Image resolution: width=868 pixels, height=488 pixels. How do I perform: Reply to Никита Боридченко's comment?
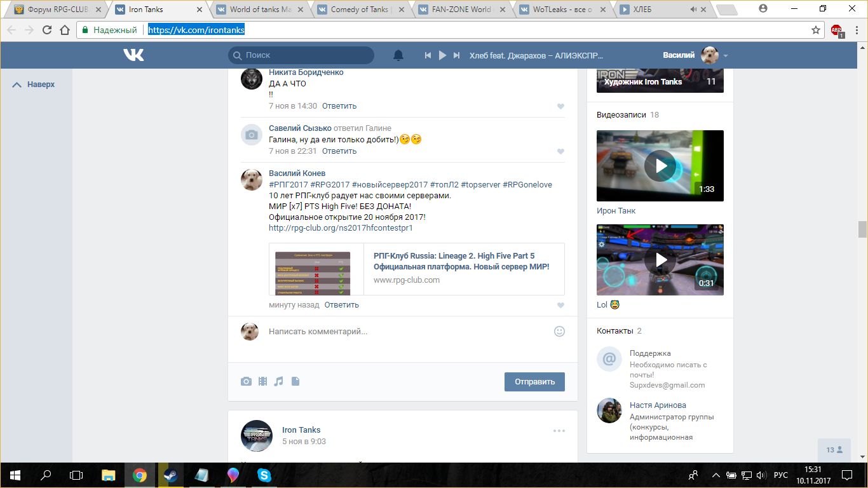click(339, 106)
